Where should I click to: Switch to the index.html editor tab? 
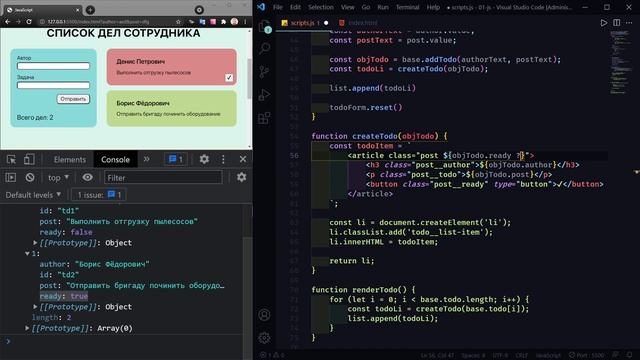coord(358,23)
